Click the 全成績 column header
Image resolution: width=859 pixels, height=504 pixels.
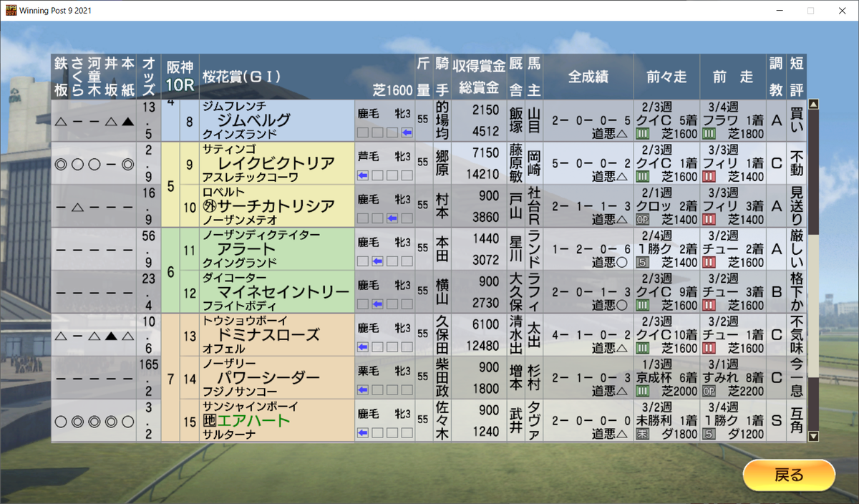pyautogui.click(x=588, y=76)
